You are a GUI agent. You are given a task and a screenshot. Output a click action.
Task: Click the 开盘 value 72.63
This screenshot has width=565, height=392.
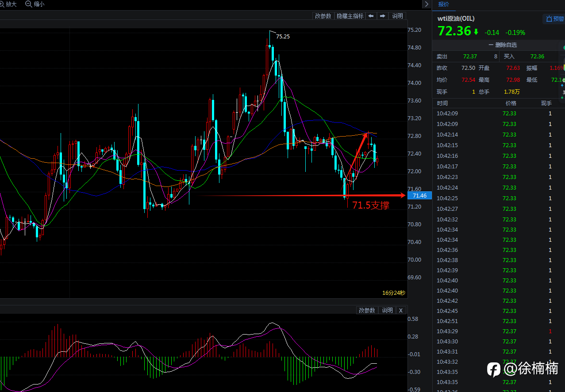coord(513,68)
